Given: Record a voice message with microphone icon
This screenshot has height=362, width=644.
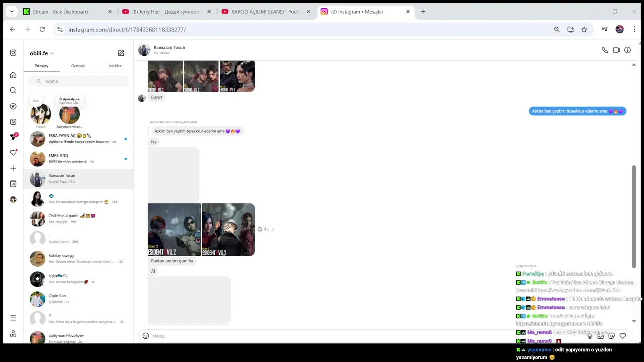Looking at the screenshot, I should pos(590,336).
